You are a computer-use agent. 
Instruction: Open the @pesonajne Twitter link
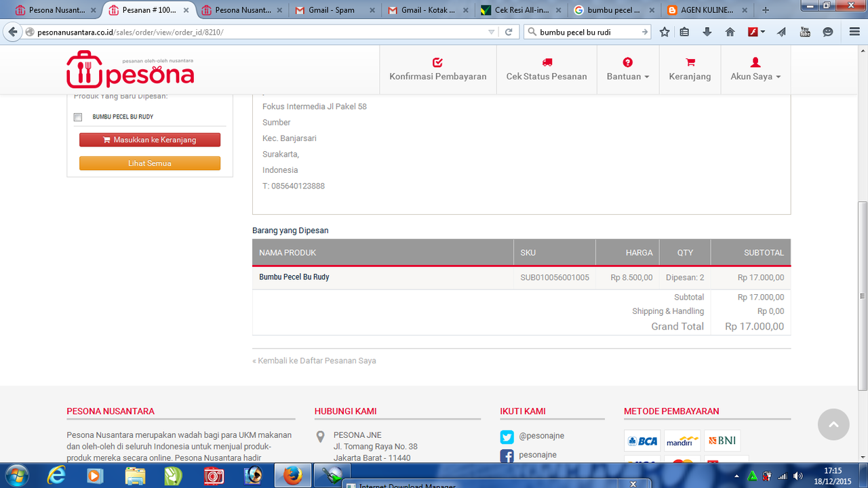tap(542, 436)
